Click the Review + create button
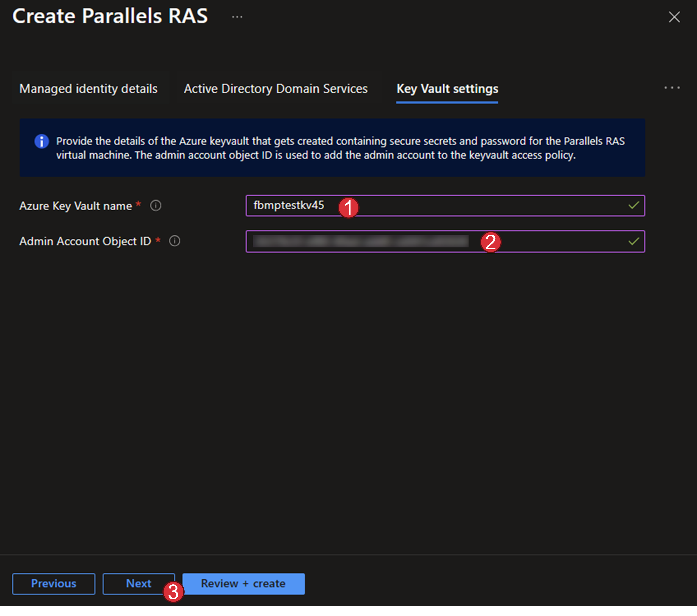This screenshot has width=697, height=616. 243,584
